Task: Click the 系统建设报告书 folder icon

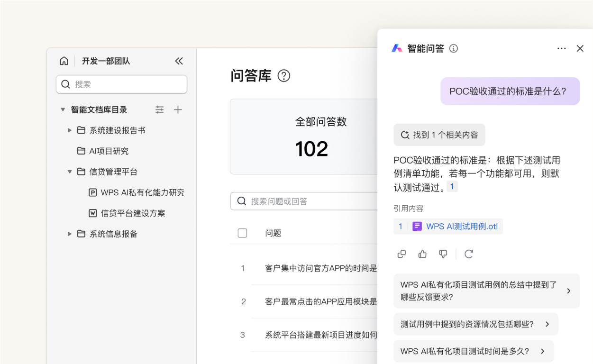Action: [x=81, y=130]
